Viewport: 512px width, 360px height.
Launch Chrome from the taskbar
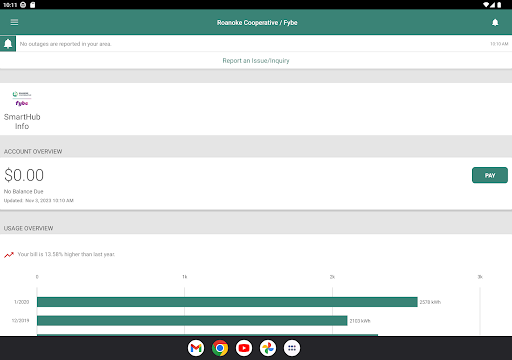220,348
